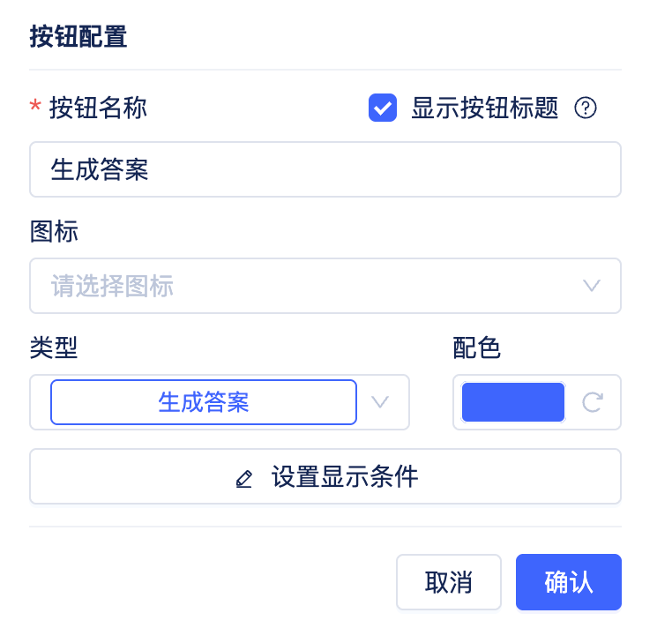672x628 pixels.
Task: Click the 显示按钮标题 checkbox label text
Action: coord(484,108)
